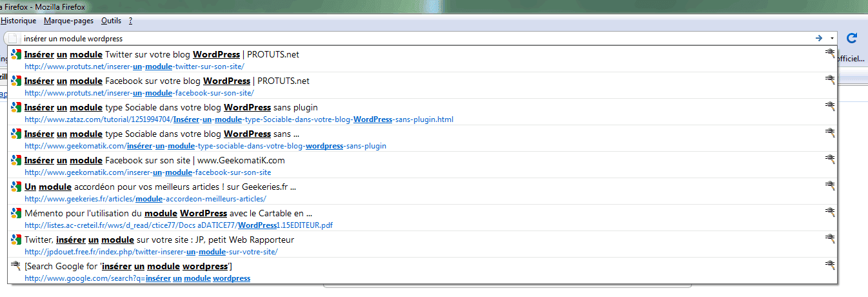Click the search tag icon at the right of the zataz row
868x297 pixels.
[x=830, y=107]
